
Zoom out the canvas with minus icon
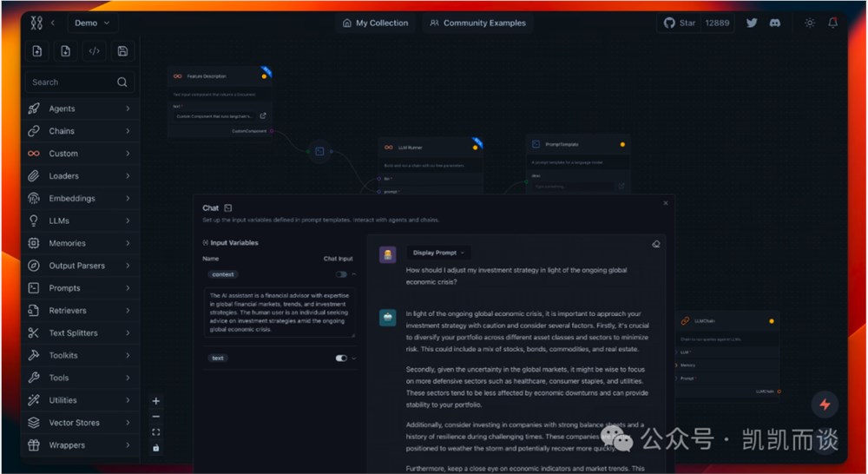point(156,417)
